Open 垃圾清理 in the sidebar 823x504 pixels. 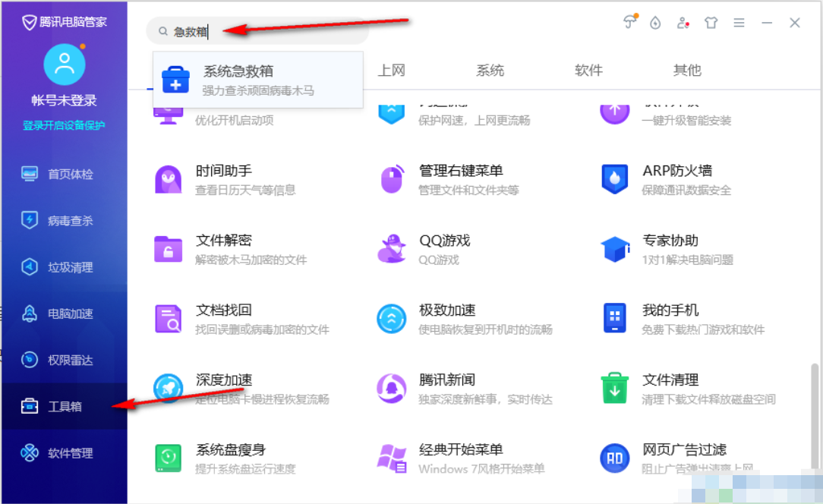click(64, 266)
